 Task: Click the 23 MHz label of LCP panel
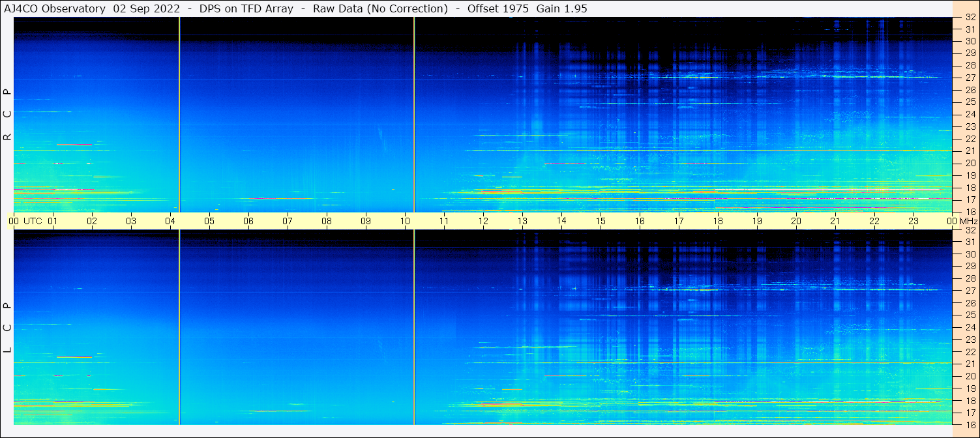970,340
